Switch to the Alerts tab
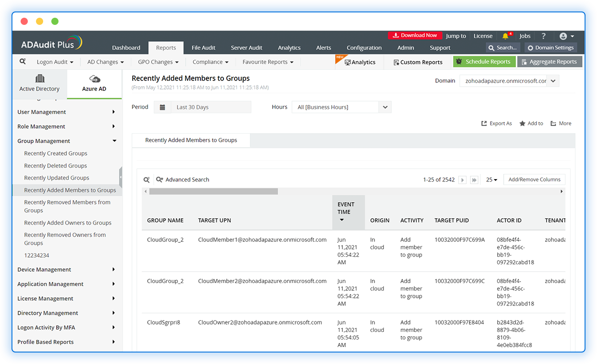The image size is (597, 364). (x=324, y=48)
